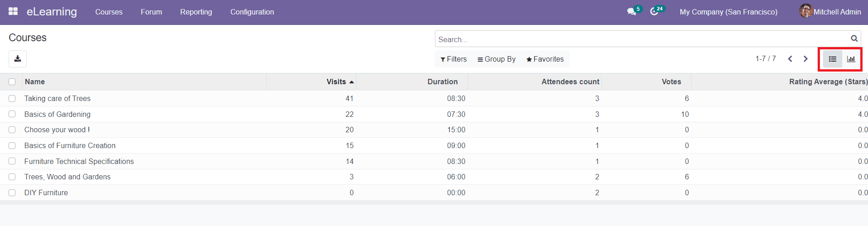This screenshot has width=868, height=226.
Task: Click visits value 41
Action: coord(349,98)
